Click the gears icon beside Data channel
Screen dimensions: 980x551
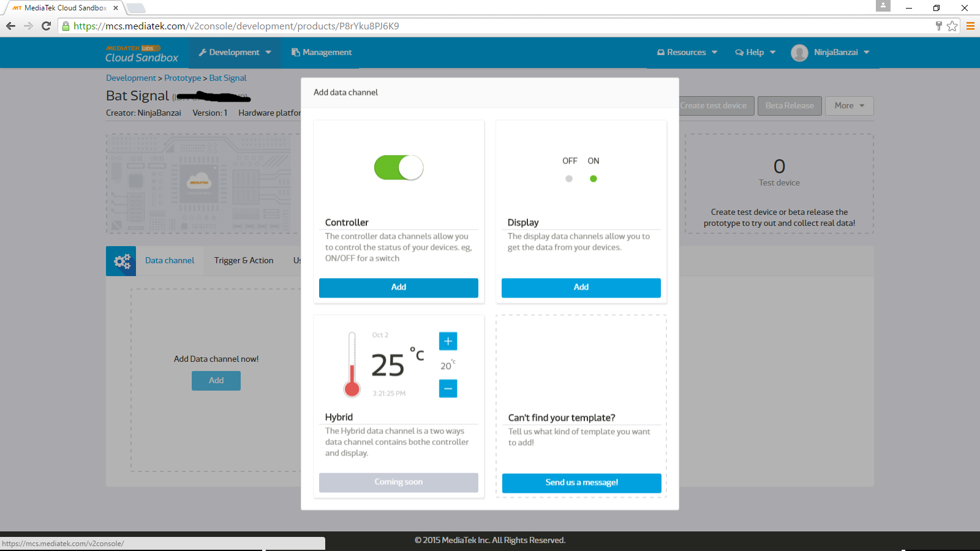pos(121,261)
